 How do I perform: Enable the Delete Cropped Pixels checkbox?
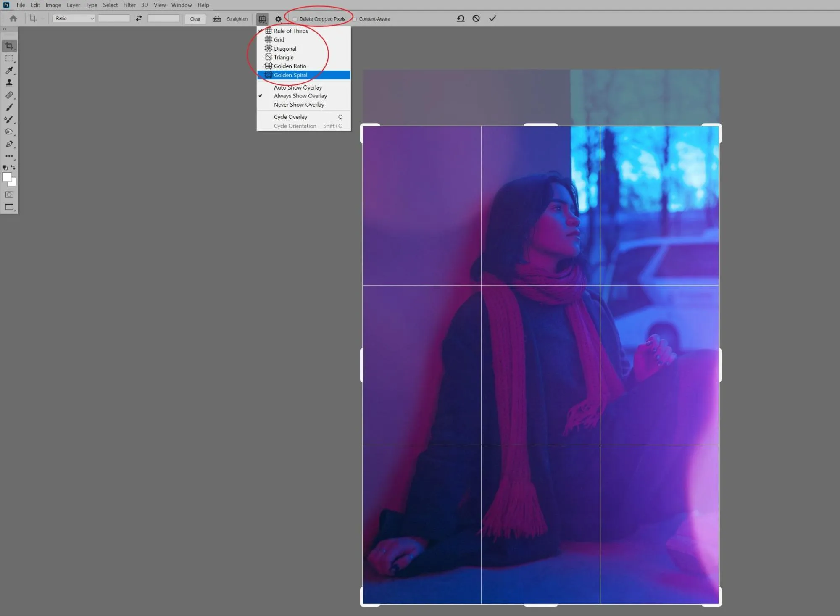(295, 19)
